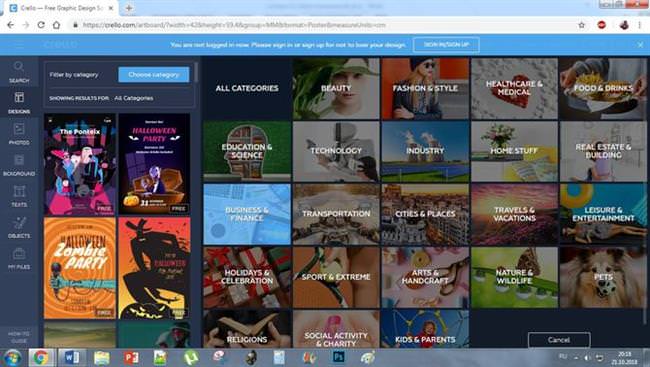Image resolution: width=650 pixels, height=367 pixels.
Task: Reload the page in browser
Action: 41,25
